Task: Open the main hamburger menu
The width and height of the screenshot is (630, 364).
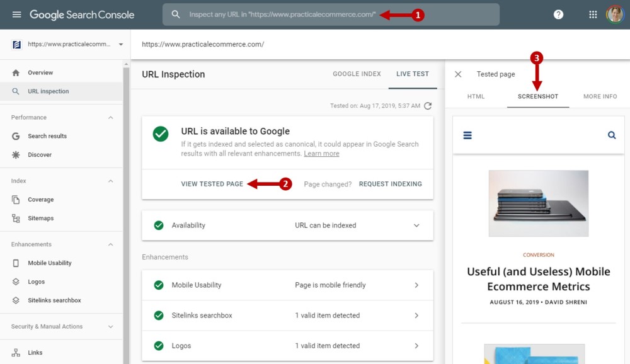Action: (16, 15)
